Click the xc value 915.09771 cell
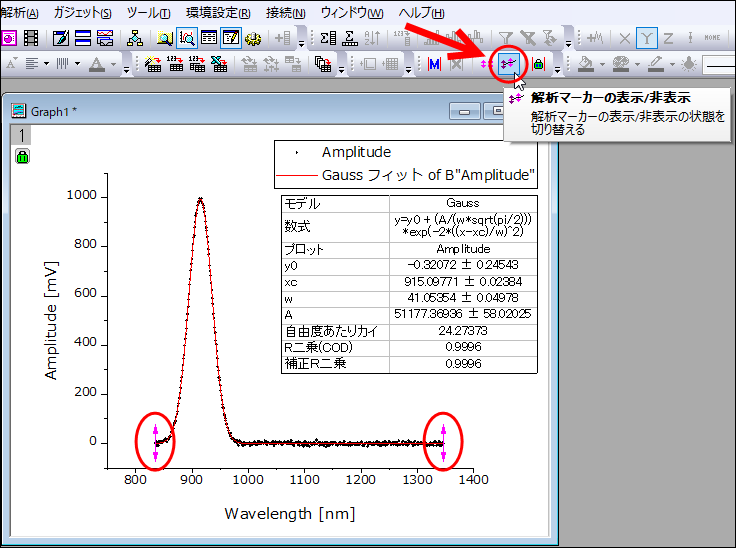Screen dimensions: 736x548 [463, 282]
